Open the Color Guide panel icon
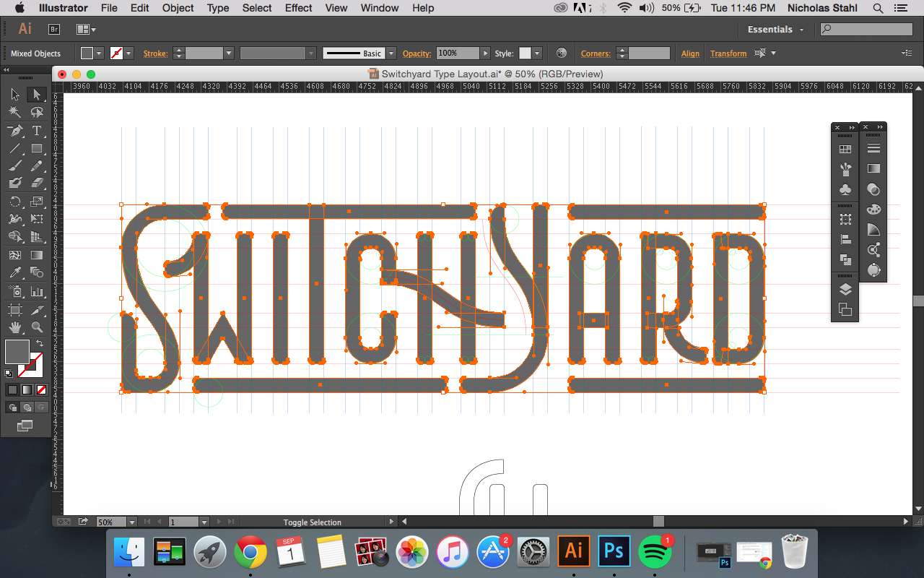The height and width of the screenshot is (578, 924). coord(873,230)
